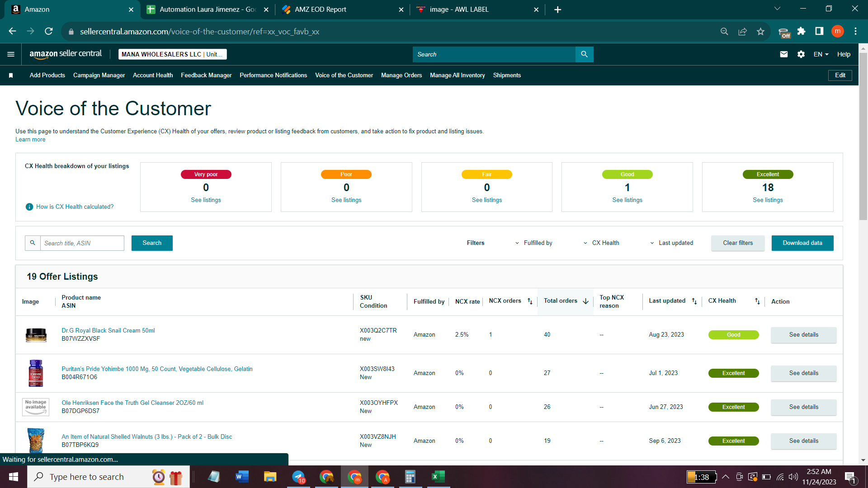Image resolution: width=868 pixels, height=488 pixels.
Task: Open How is CX Health calculated link
Action: [75, 207]
